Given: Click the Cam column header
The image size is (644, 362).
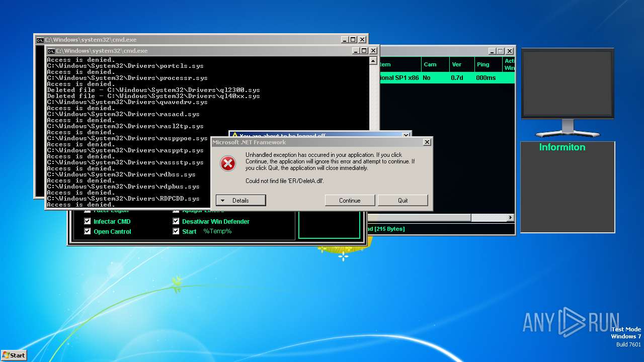Looking at the screenshot, I should [x=435, y=64].
